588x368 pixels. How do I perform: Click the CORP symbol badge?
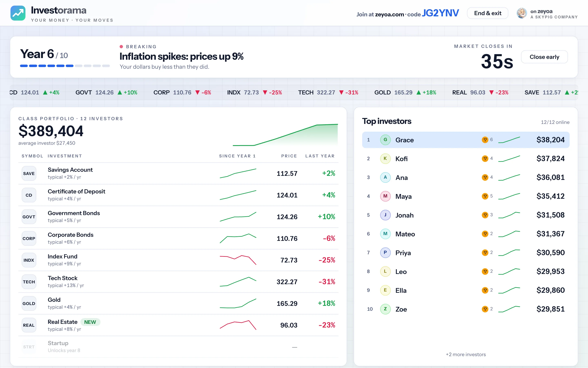click(x=29, y=239)
